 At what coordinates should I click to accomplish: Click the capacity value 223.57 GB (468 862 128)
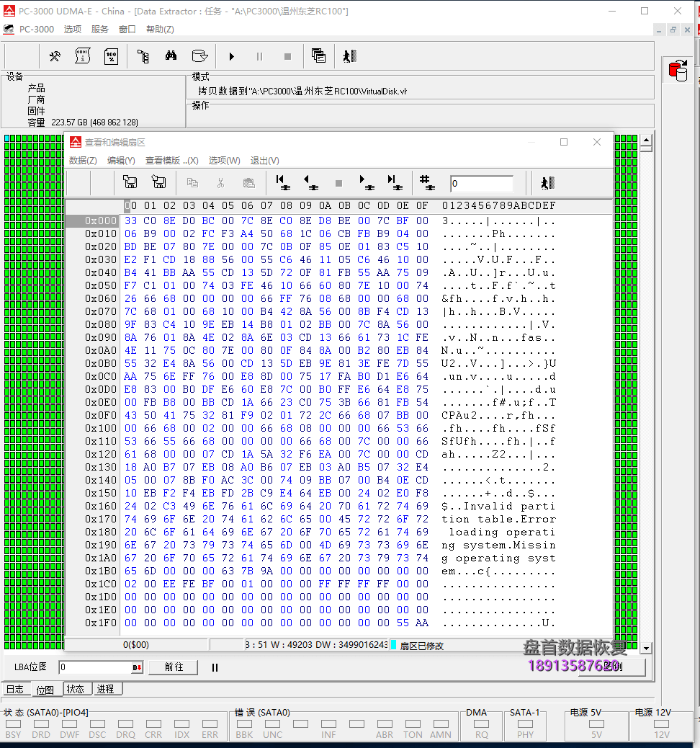[94, 123]
